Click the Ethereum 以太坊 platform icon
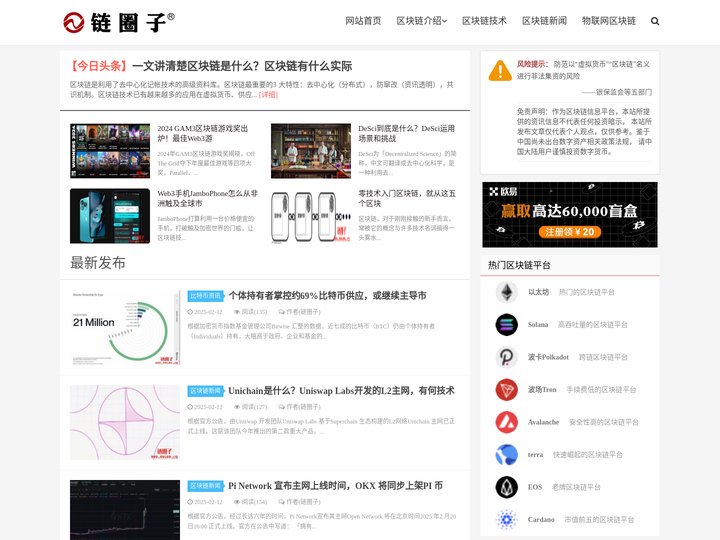Viewport: 720px width, 540px height. [x=506, y=292]
